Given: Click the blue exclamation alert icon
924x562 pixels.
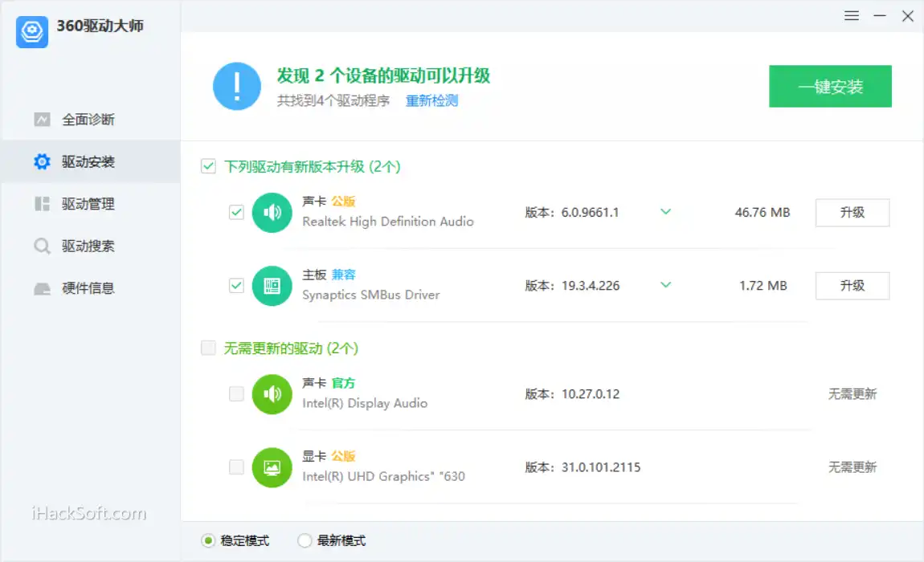Looking at the screenshot, I should 237,87.
